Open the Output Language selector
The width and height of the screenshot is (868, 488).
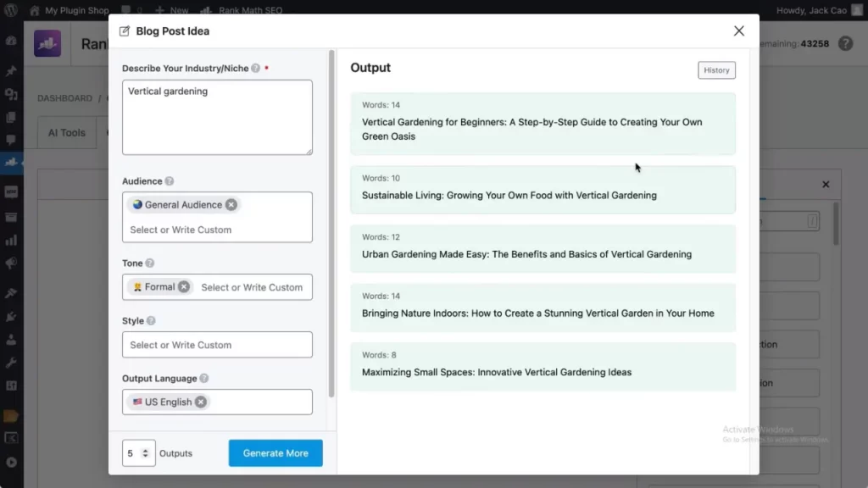pos(217,402)
